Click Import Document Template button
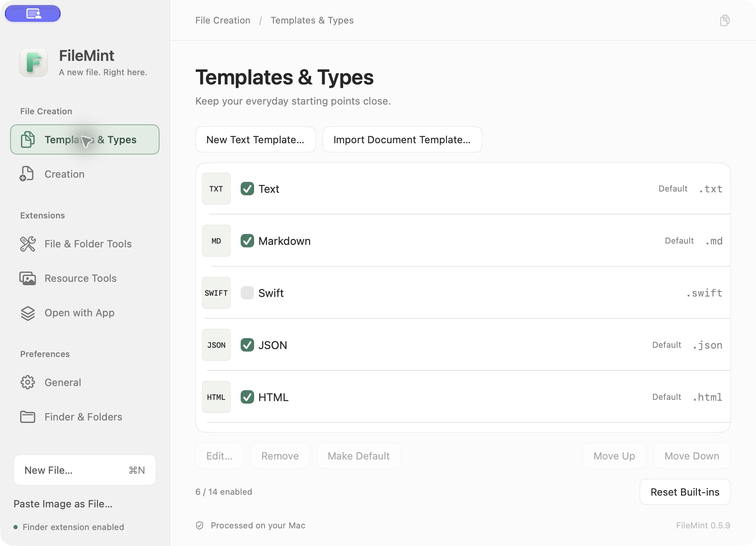This screenshot has height=546, width=756. pyautogui.click(x=402, y=139)
